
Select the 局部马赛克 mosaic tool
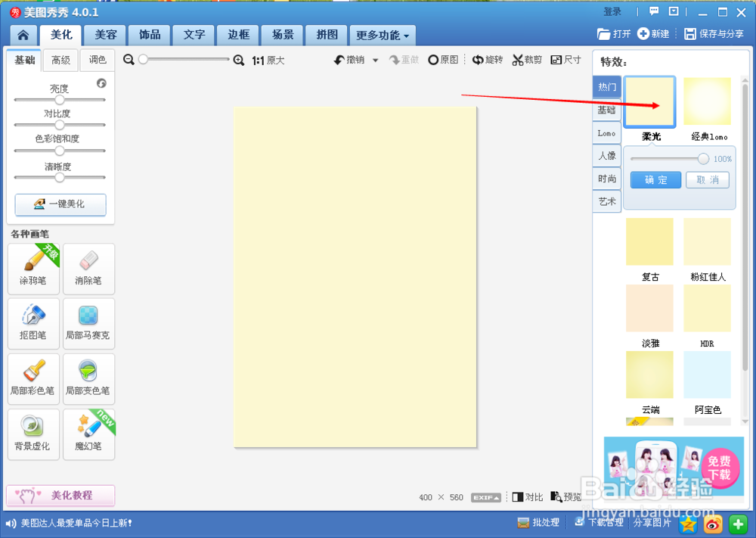pyautogui.click(x=88, y=323)
